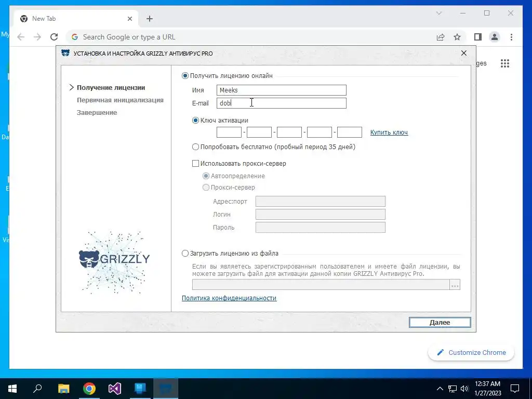Click the first activation key box

[x=229, y=132]
